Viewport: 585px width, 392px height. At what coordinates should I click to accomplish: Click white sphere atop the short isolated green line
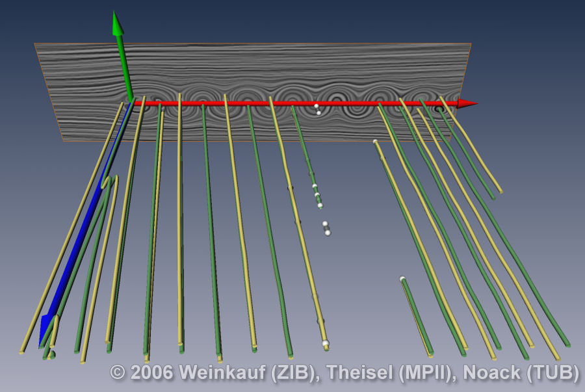(402, 279)
